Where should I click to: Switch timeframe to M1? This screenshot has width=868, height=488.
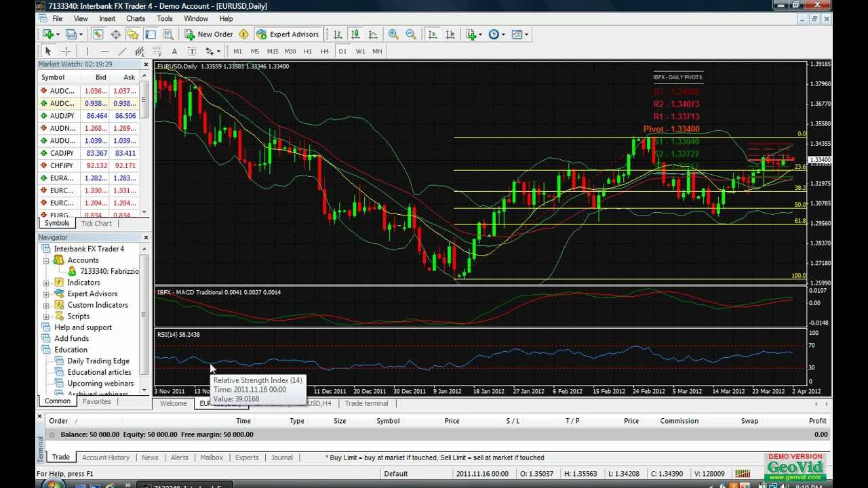point(237,51)
